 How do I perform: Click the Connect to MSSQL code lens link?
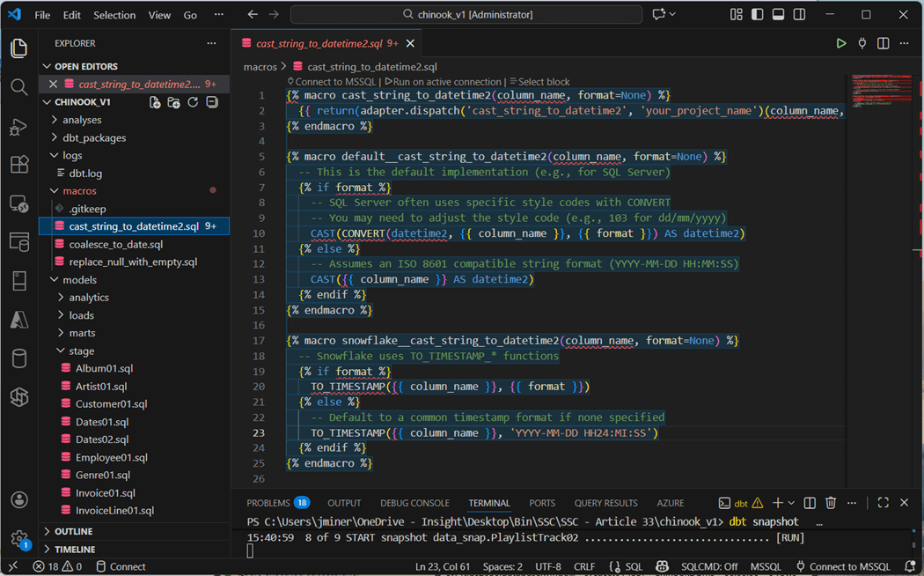(x=337, y=82)
